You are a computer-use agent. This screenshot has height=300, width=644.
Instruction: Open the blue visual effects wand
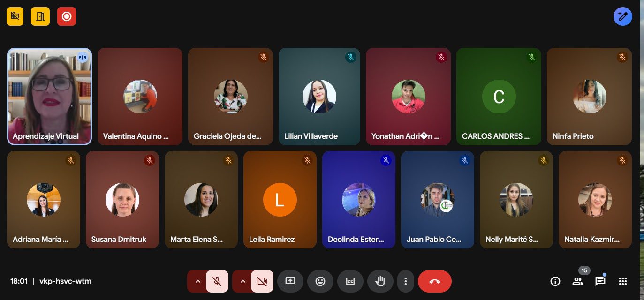[x=622, y=16]
